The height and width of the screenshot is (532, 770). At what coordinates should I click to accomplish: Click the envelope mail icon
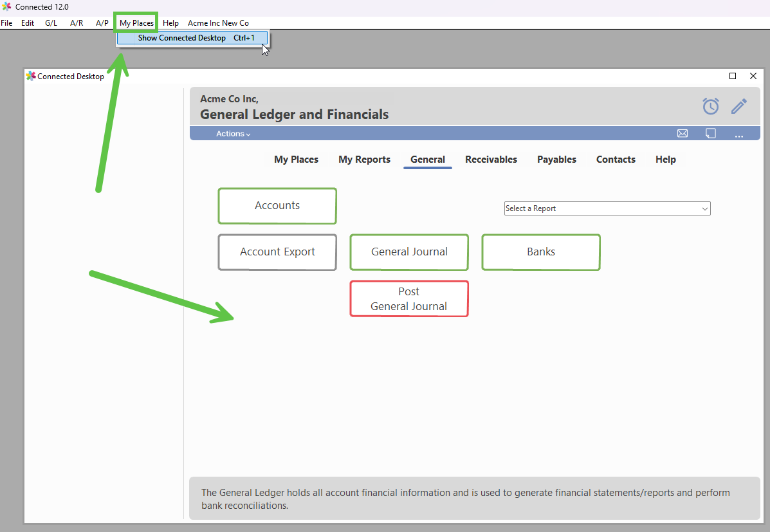click(683, 133)
